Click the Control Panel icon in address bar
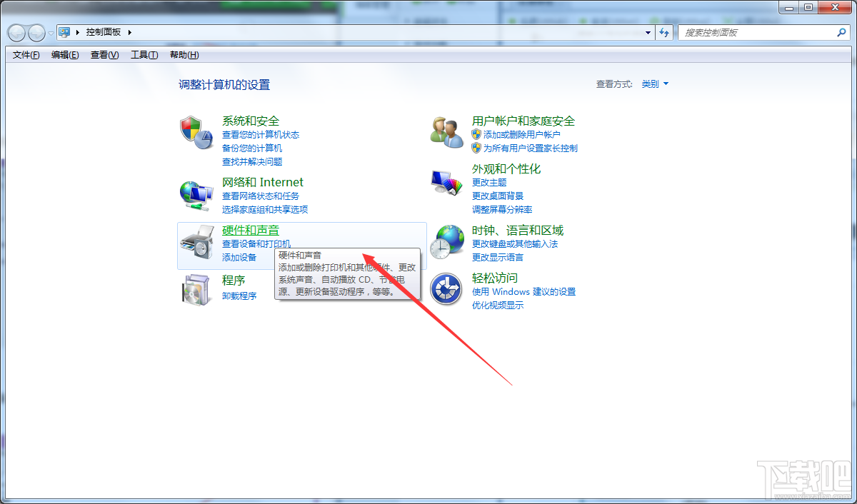The width and height of the screenshot is (857, 504). [x=64, y=32]
